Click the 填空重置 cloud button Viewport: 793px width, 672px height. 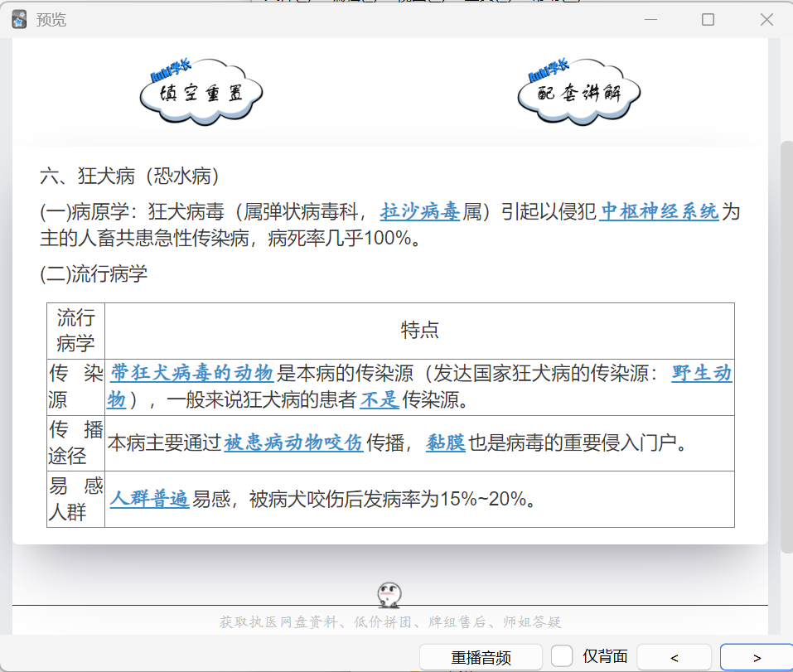(x=201, y=91)
